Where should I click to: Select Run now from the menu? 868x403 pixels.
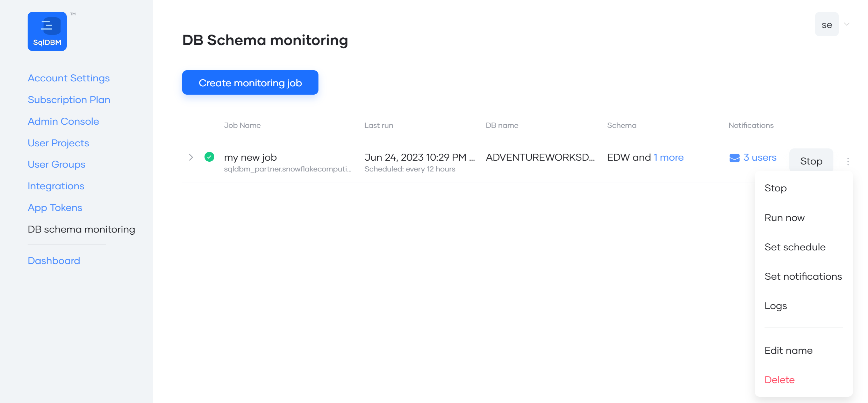(784, 217)
